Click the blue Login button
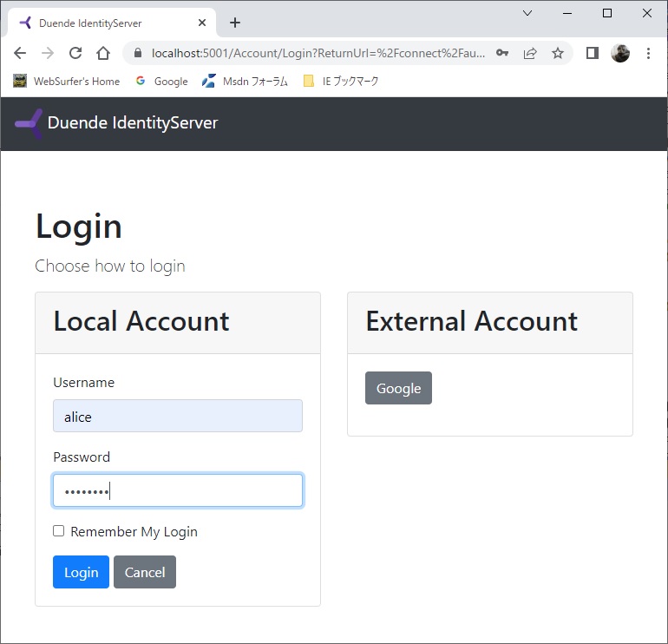Image resolution: width=668 pixels, height=644 pixels. coord(81,572)
